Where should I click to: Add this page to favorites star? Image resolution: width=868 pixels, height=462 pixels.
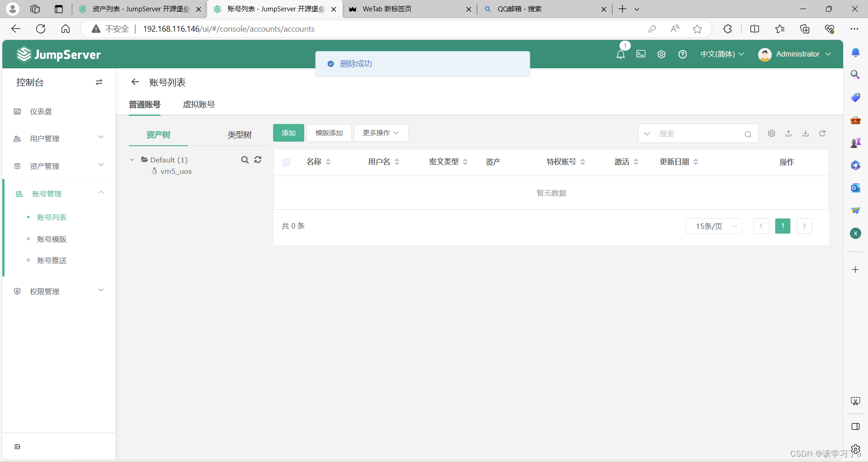(698, 29)
